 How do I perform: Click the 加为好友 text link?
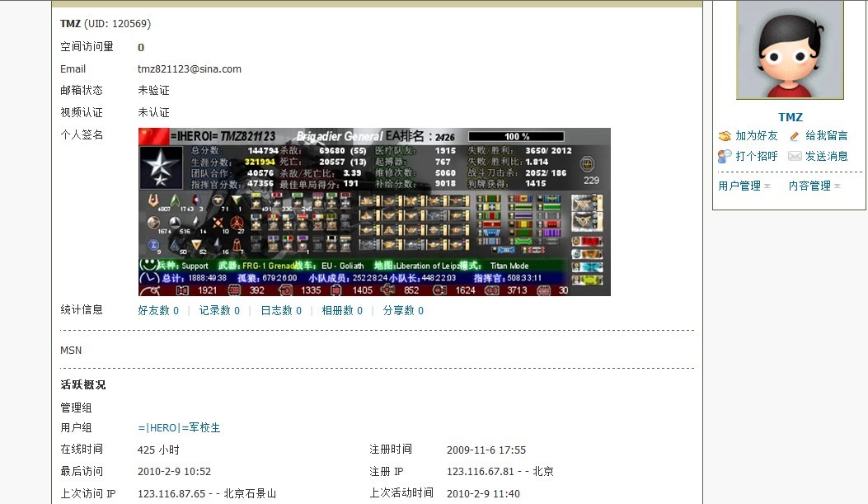756,135
